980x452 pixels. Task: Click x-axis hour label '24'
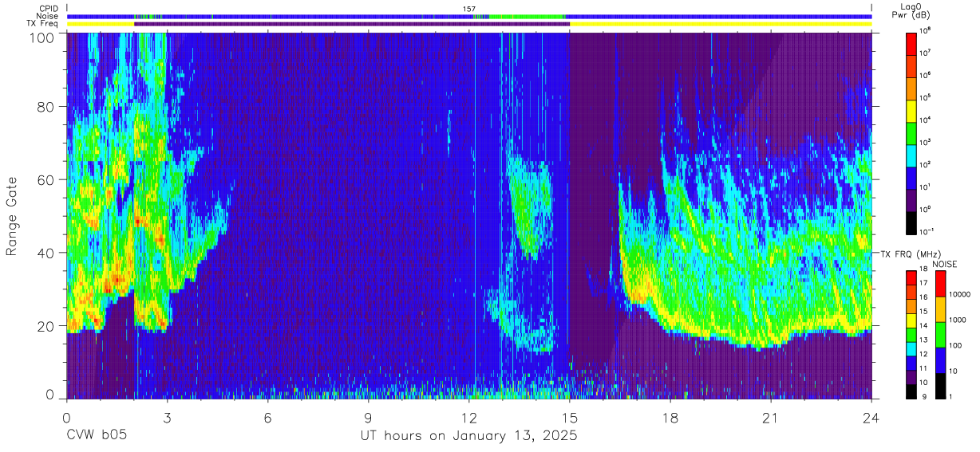(871, 418)
